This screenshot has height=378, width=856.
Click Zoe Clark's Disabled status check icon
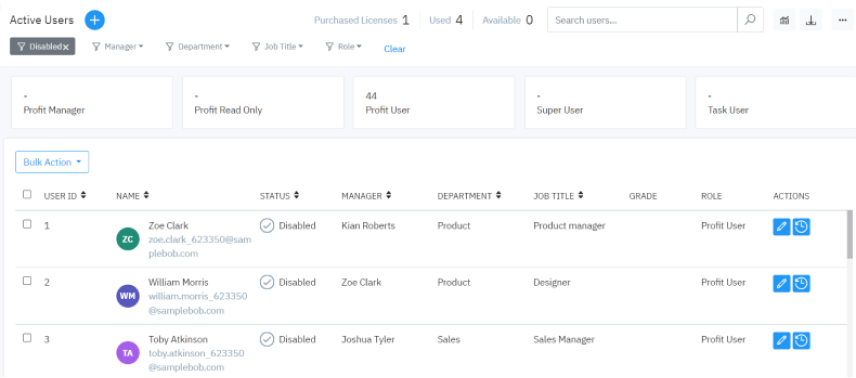coord(267,226)
